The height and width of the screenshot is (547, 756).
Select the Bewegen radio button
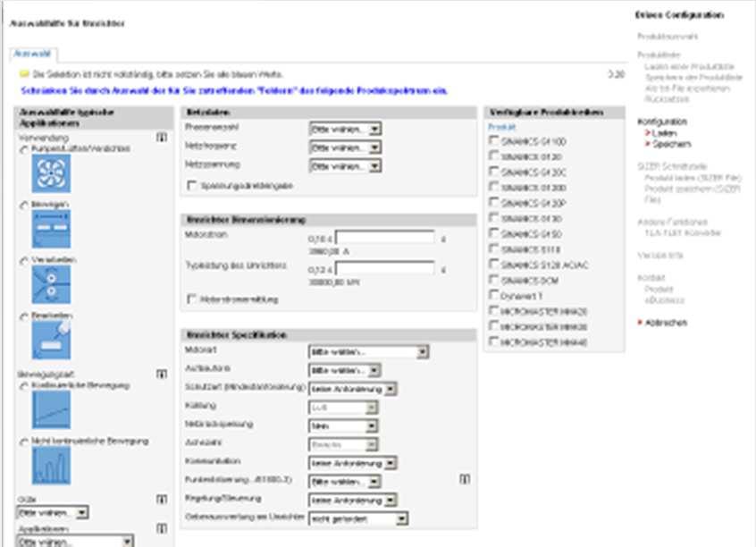(23, 206)
